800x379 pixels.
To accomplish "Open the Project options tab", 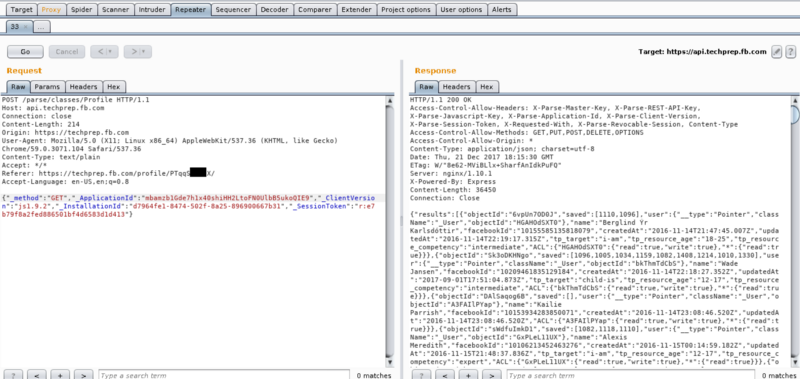I will point(406,10).
